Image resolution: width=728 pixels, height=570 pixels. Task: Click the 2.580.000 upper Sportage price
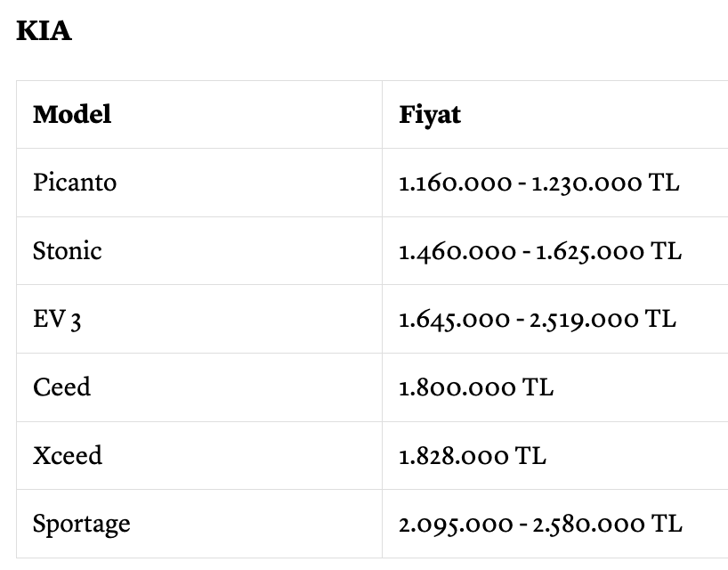[588, 525]
